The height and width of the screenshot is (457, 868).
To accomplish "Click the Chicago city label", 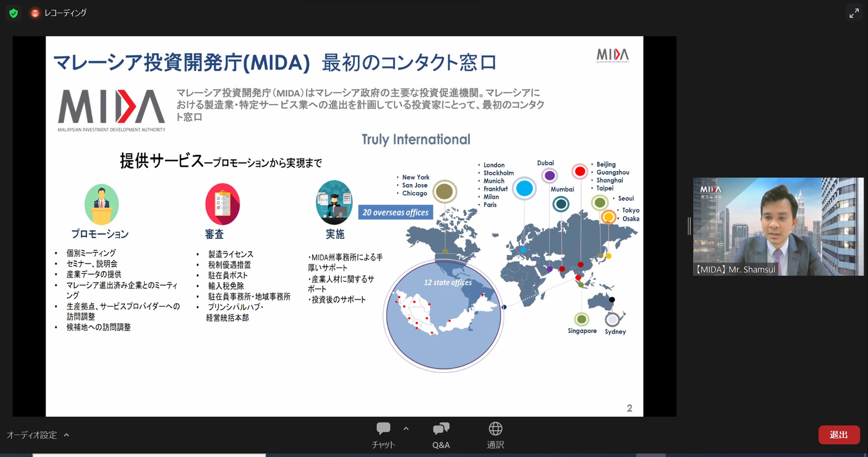I will (414, 193).
